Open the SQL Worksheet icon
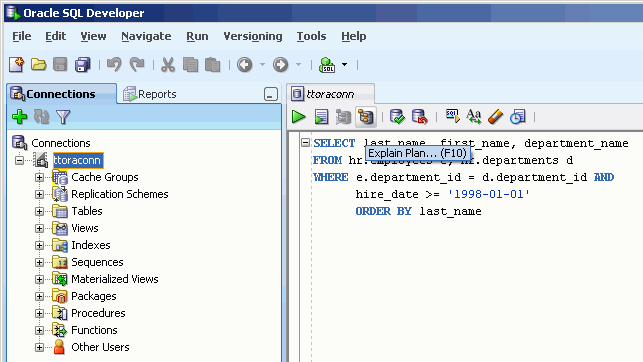 click(x=327, y=65)
